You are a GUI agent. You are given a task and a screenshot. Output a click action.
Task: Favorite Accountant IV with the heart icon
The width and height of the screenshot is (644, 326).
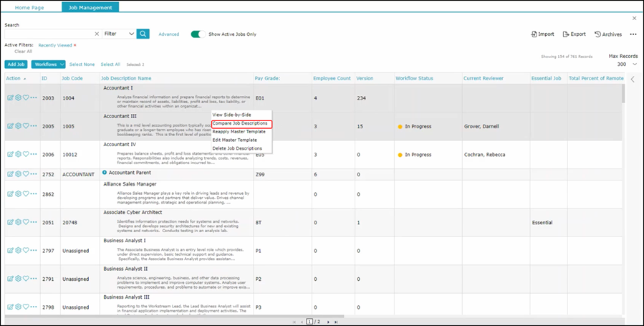(x=26, y=154)
